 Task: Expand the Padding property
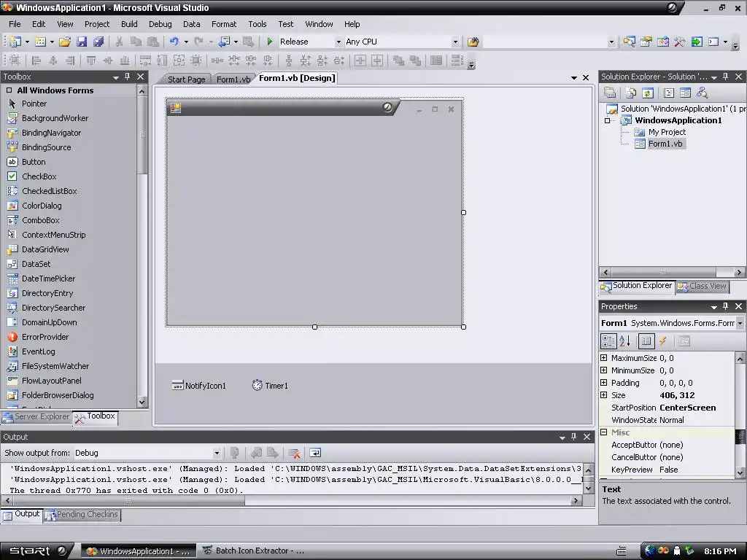pos(603,382)
